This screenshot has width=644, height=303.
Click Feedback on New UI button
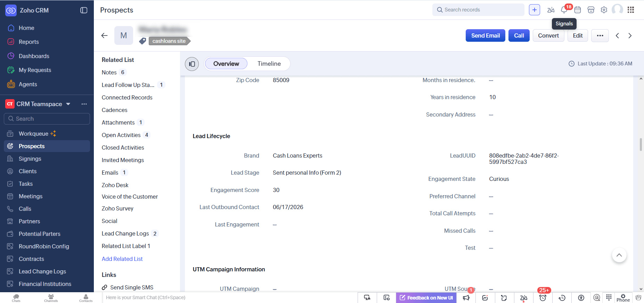[426, 298]
